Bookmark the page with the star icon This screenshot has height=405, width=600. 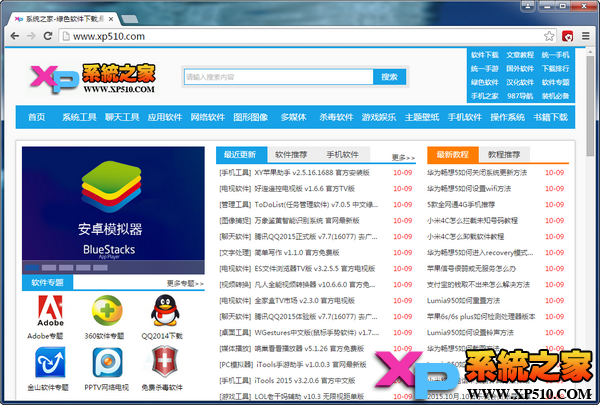pyautogui.click(x=549, y=36)
